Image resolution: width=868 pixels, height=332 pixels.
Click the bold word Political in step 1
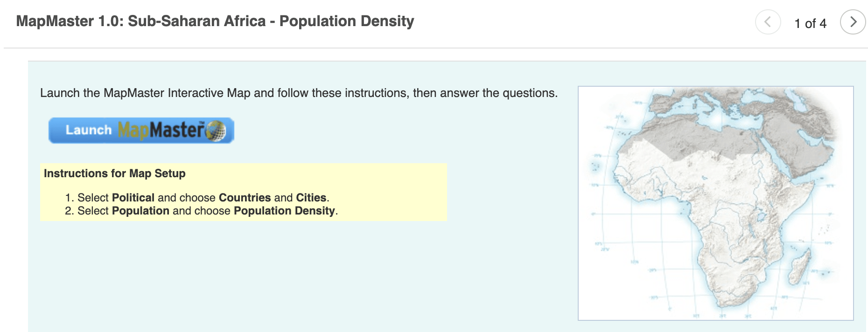coord(133,198)
